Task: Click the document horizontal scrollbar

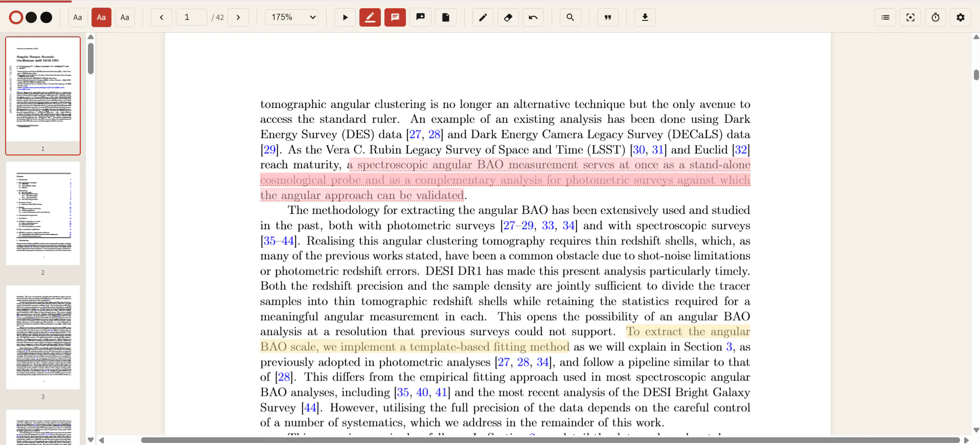Action: 550,440
